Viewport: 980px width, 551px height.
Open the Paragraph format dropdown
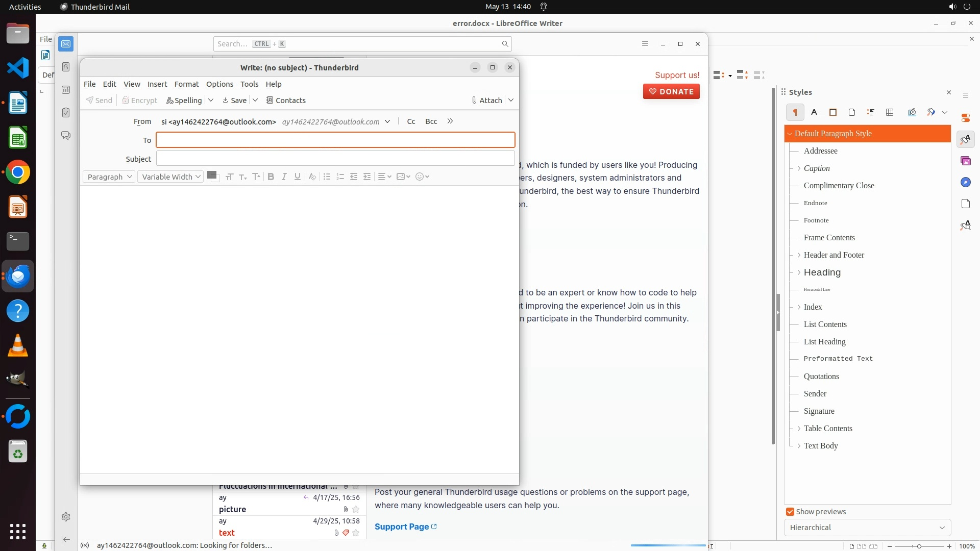coord(109,177)
